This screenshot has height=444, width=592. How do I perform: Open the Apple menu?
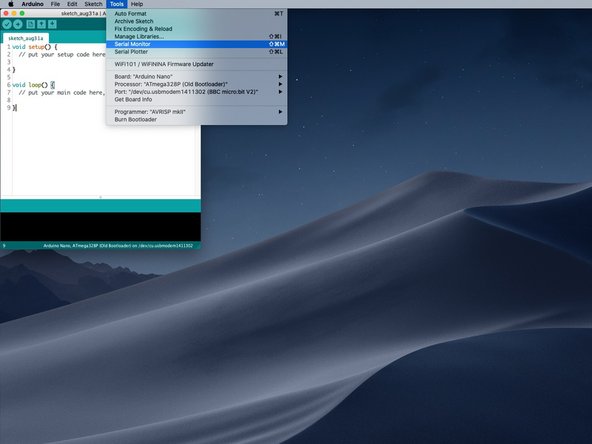pos(11,4)
